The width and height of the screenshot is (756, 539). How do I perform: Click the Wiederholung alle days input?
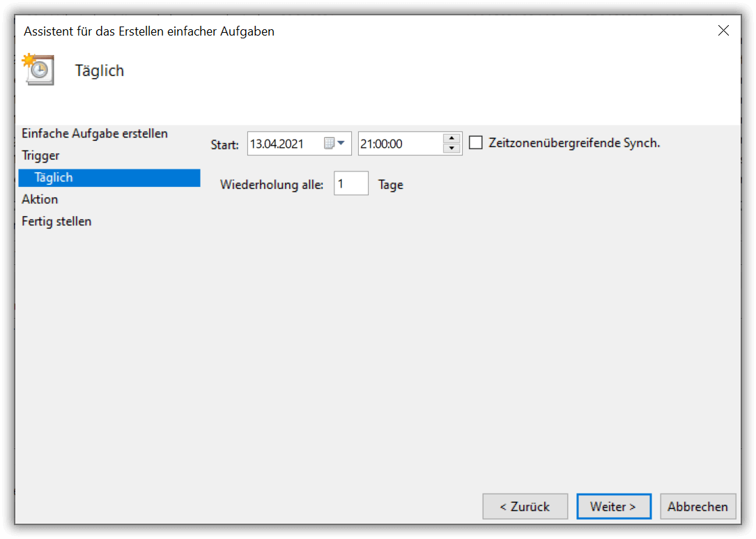(351, 183)
